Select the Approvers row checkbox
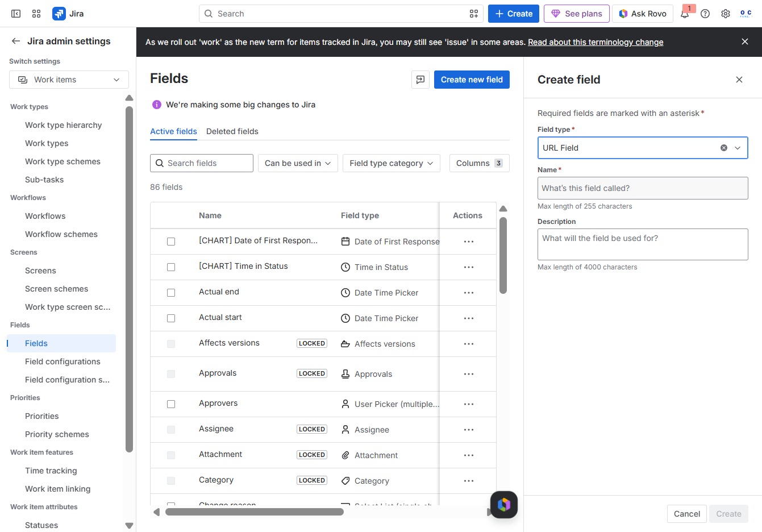The image size is (762, 532). 171,404
